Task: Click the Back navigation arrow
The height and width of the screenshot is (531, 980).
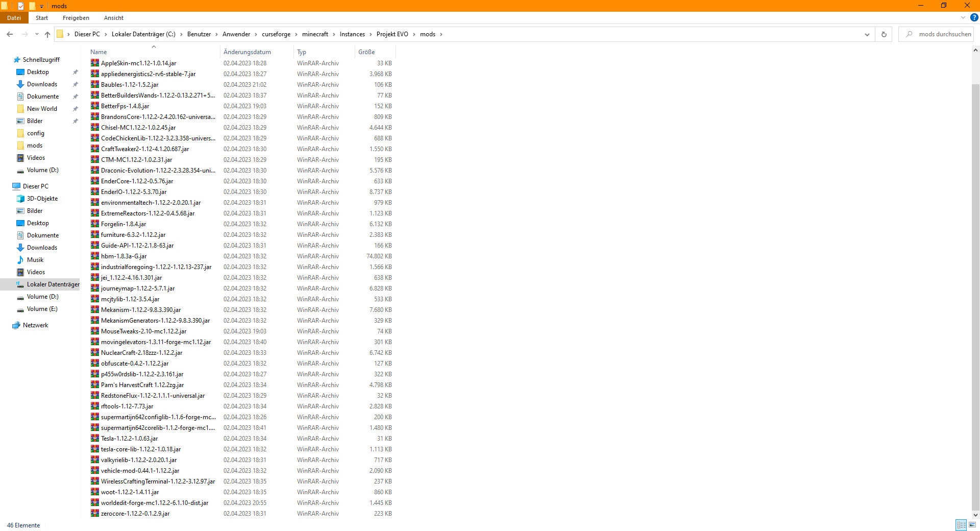Action: click(x=10, y=34)
